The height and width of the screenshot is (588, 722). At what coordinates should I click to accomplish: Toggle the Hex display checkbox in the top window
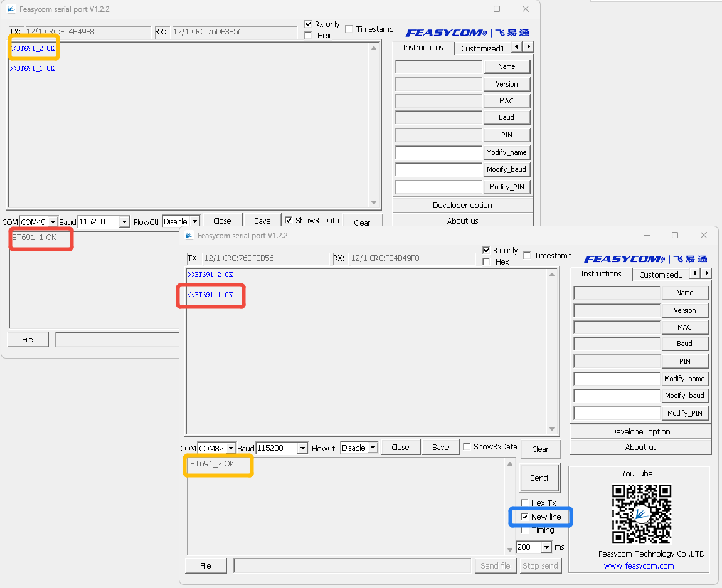[x=308, y=35]
